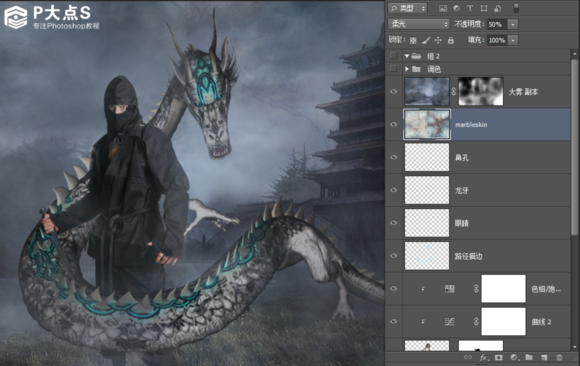Filter layers by adjustment layer icon
Image resolution: width=580 pixels, height=366 pixels.
click(x=456, y=8)
